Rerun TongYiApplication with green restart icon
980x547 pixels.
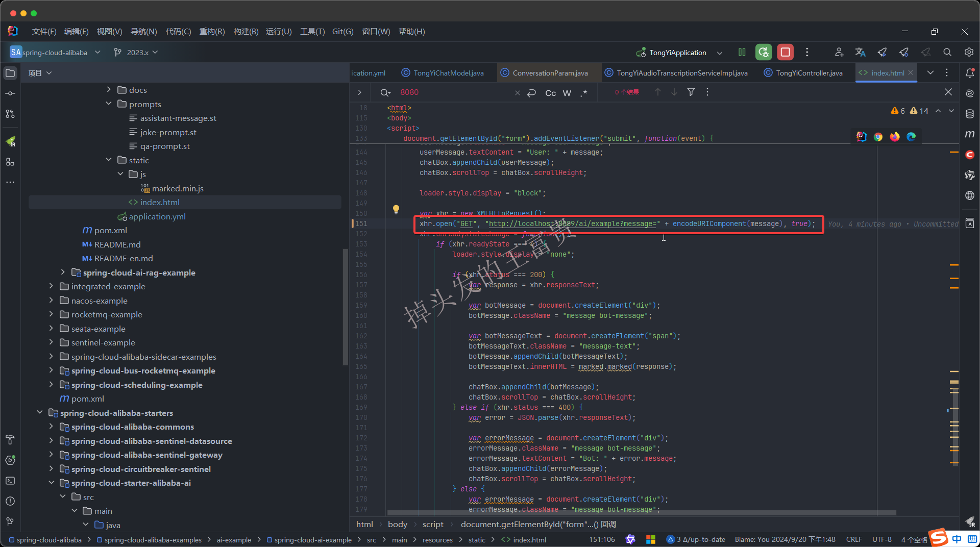[x=764, y=52]
